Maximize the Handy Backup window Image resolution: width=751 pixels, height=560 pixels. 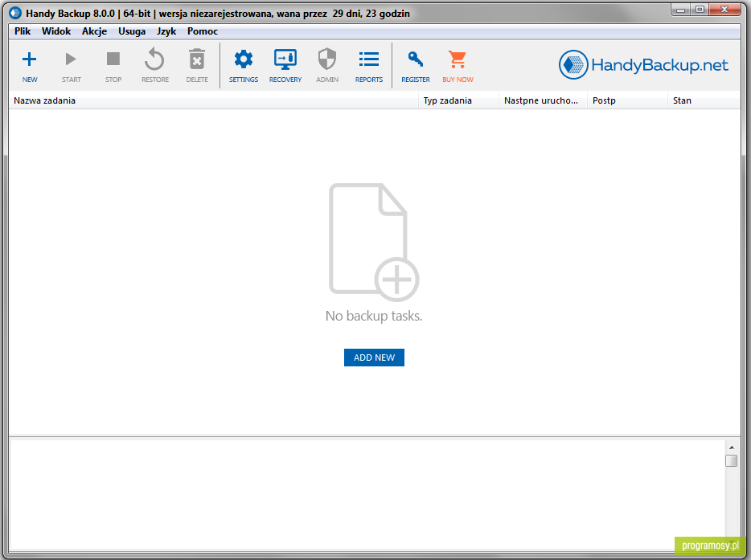coord(700,9)
